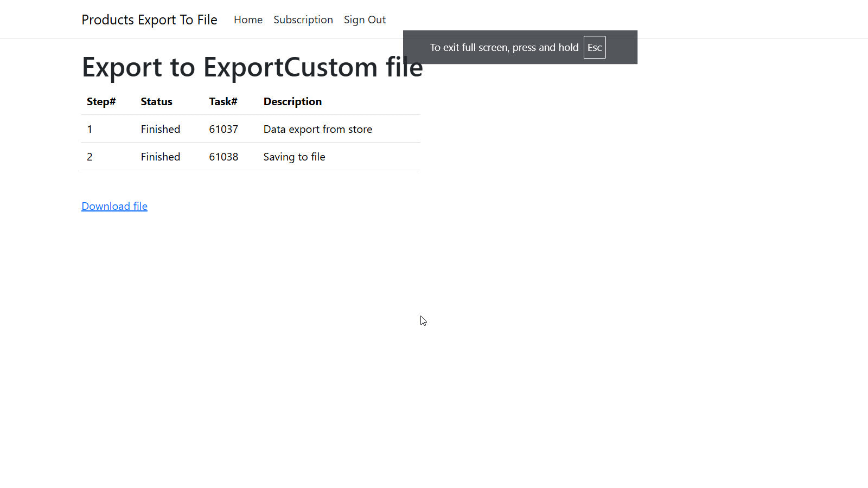Click Finished status of step 2
Viewport: 868px width, 488px height.
pos(160,157)
